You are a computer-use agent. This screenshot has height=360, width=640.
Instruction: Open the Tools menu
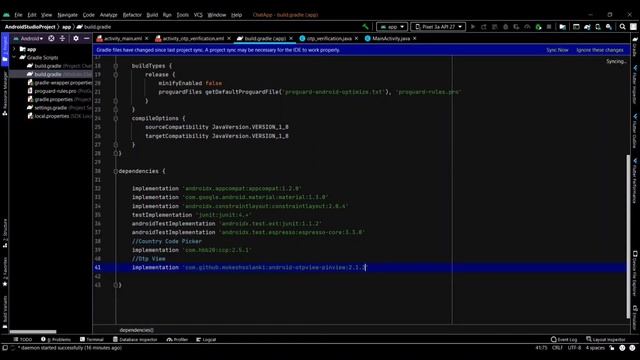tap(182, 15)
